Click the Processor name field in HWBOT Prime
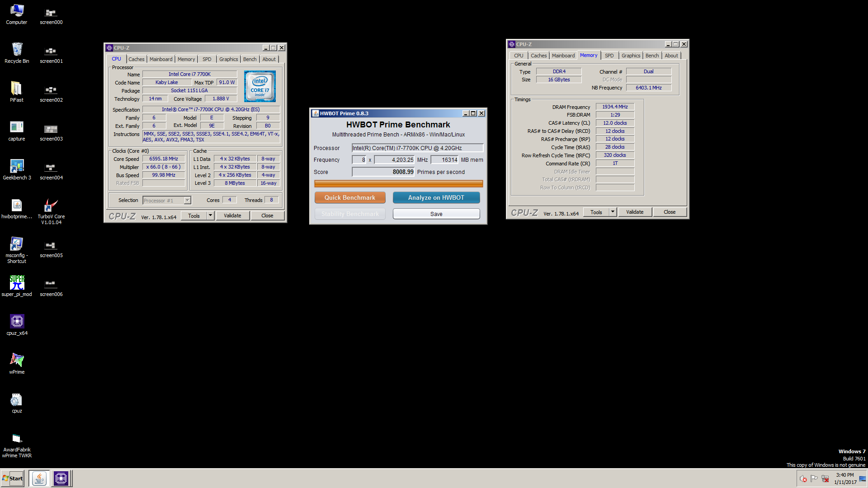 point(417,148)
